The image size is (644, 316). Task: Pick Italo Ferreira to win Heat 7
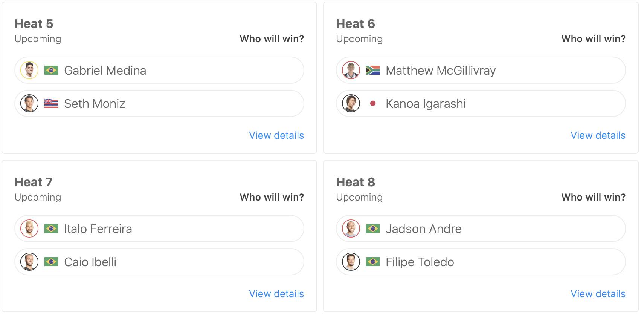click(x=188, y=229)
